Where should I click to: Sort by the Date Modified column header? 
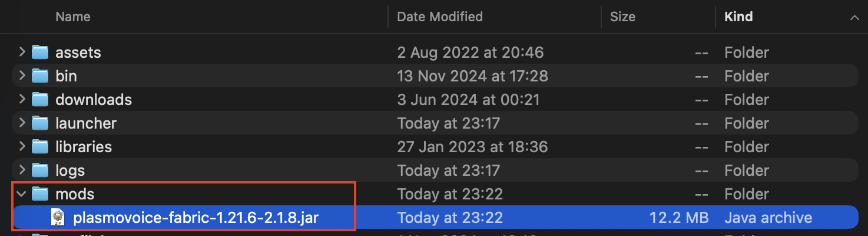(x=440, y=17)
